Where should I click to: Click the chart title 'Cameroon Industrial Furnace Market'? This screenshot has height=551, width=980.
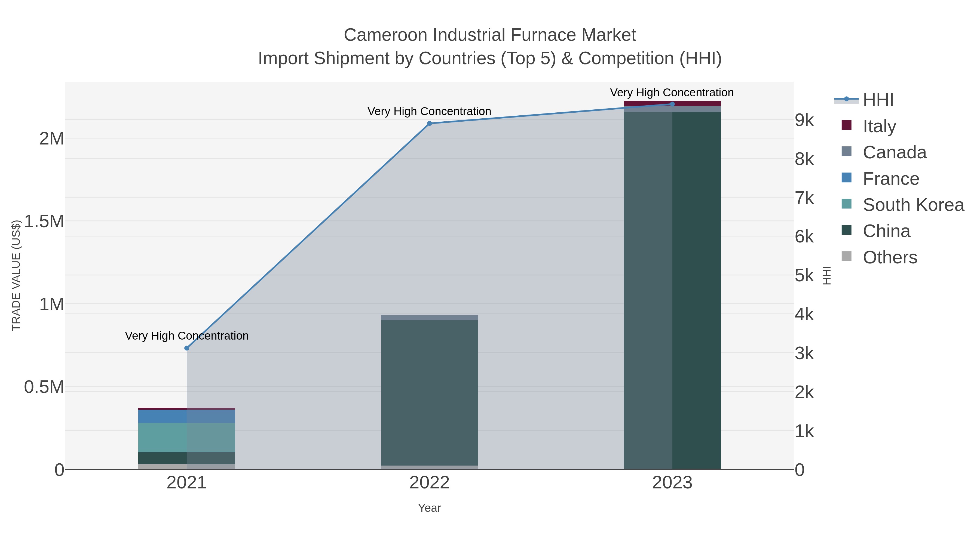[x=490, y=35]
